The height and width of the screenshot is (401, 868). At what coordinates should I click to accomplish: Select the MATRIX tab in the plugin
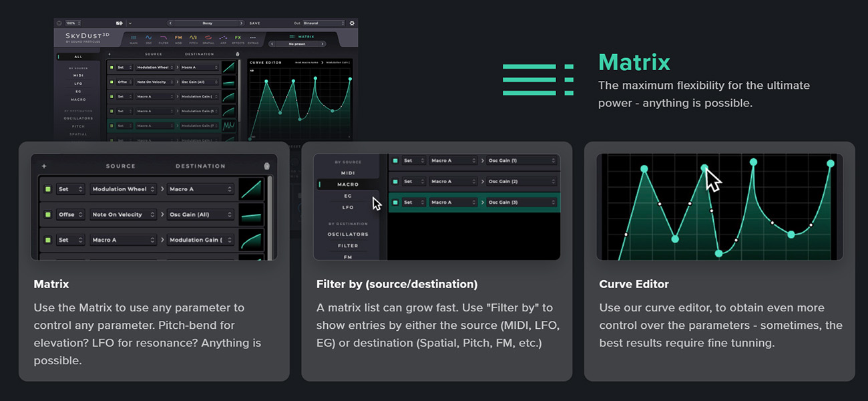[301, 37]
